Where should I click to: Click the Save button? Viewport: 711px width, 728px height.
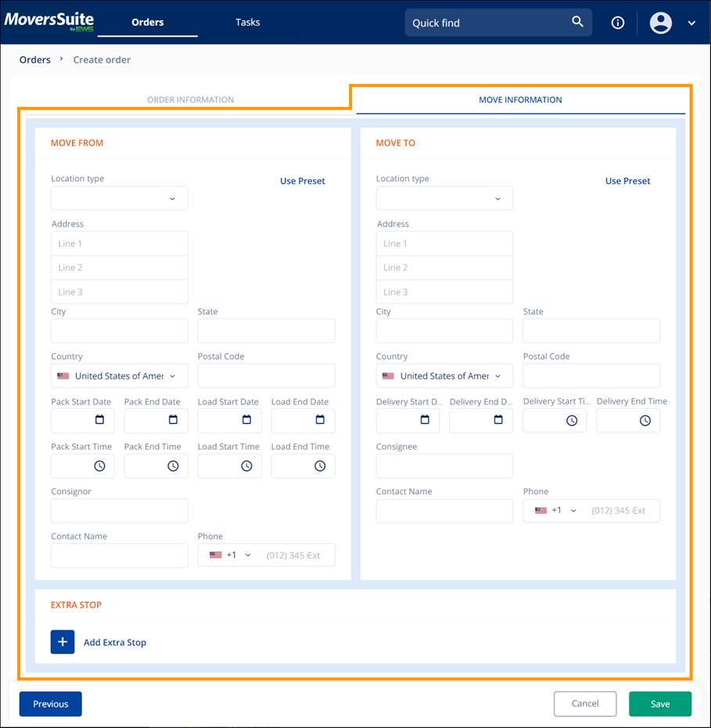click(659, 703)
